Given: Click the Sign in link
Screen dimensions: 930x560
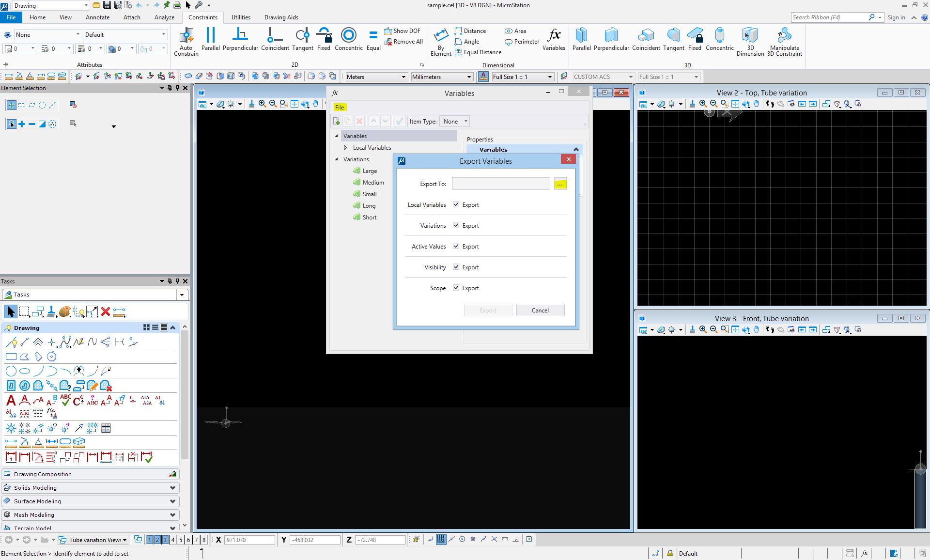Looking at the screenshot, I should coord(896,17).
